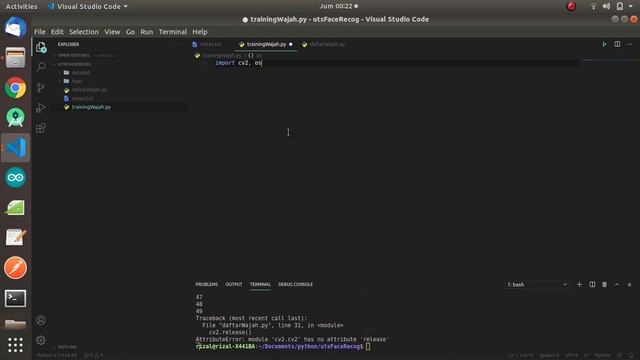Switch to the trainingWajah.py editor tab
The image size is (640, 360).
pos(266,44)
